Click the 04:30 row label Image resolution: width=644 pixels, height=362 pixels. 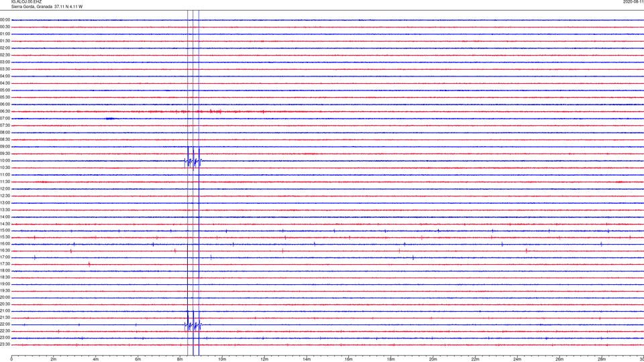pos(5,83)
